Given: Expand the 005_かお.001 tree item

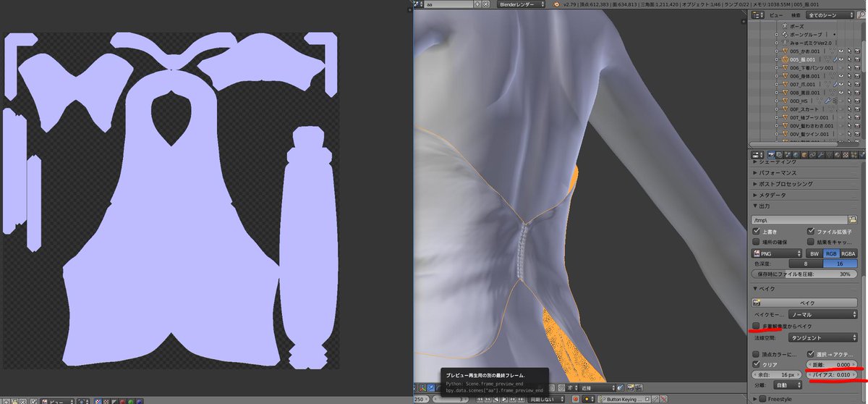Looking at the screenshot, I should point(777,52).
